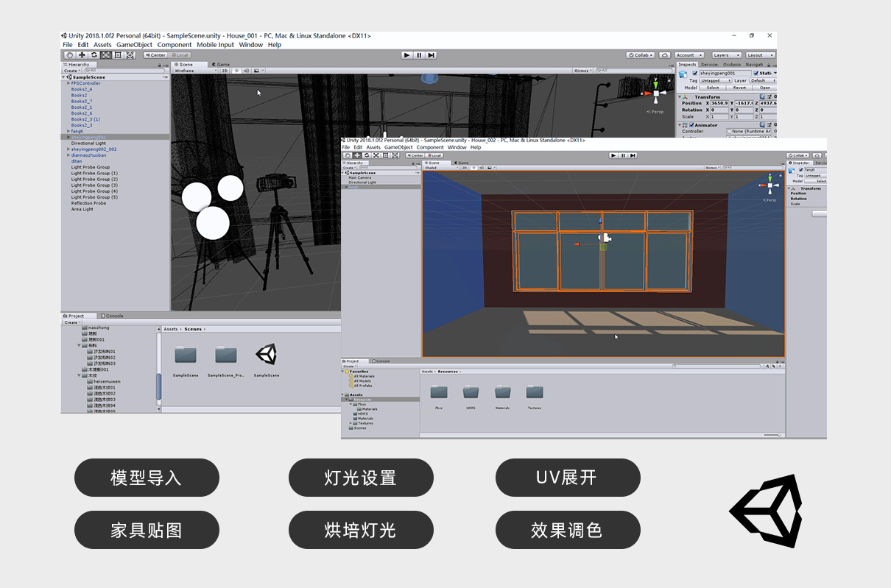
Task: Toggle scene lighting in House_001 scene view
Action: (237, 71)
